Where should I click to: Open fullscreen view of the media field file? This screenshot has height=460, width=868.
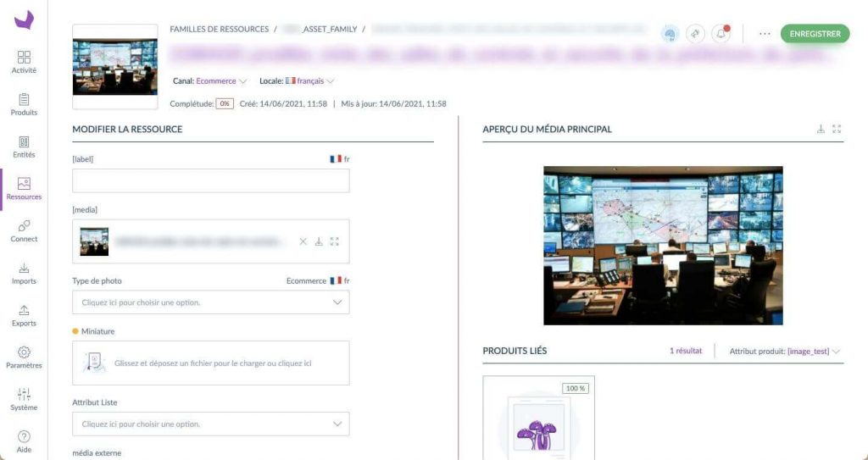pos(334,241)
